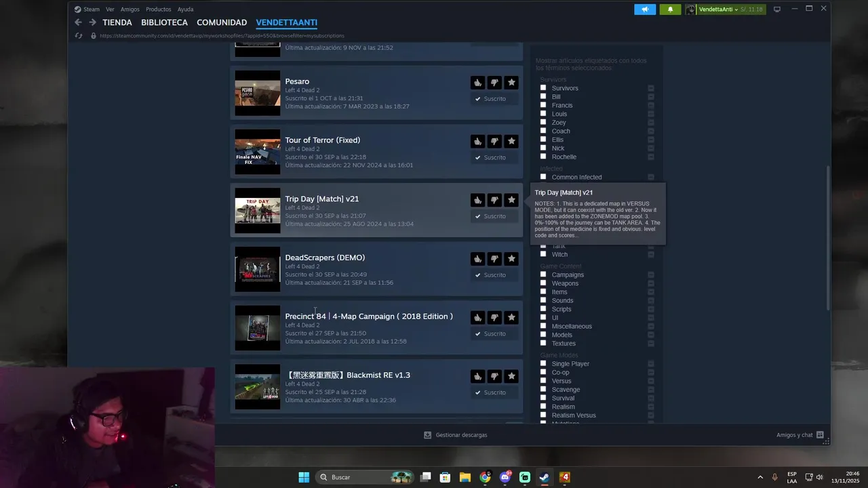
Task: Open the Windows Start menu
Action: 304,477
